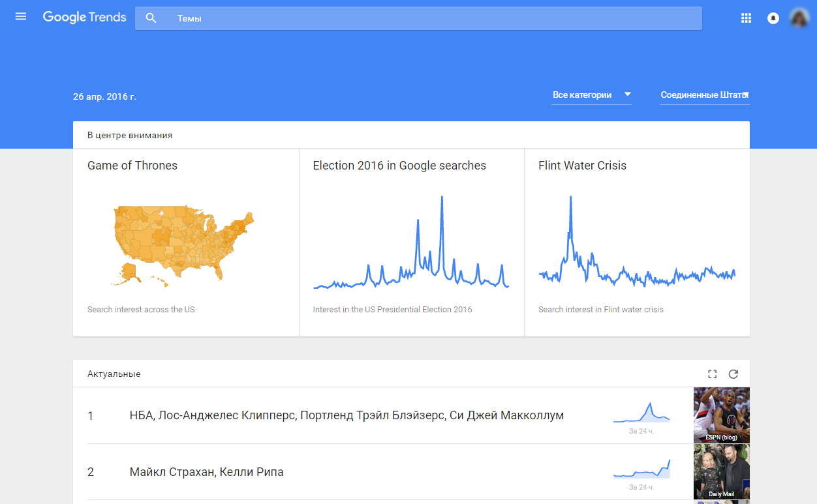Click the search magnifier icon
Image resolution: width=817 pixels, height=504 pixels.
coord(151,18)
